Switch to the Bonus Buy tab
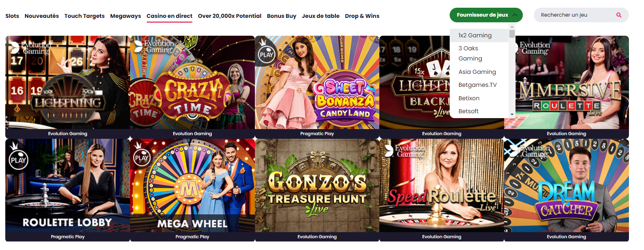The height and width of the screenshot is (250, 644). (x=281, y=16)
